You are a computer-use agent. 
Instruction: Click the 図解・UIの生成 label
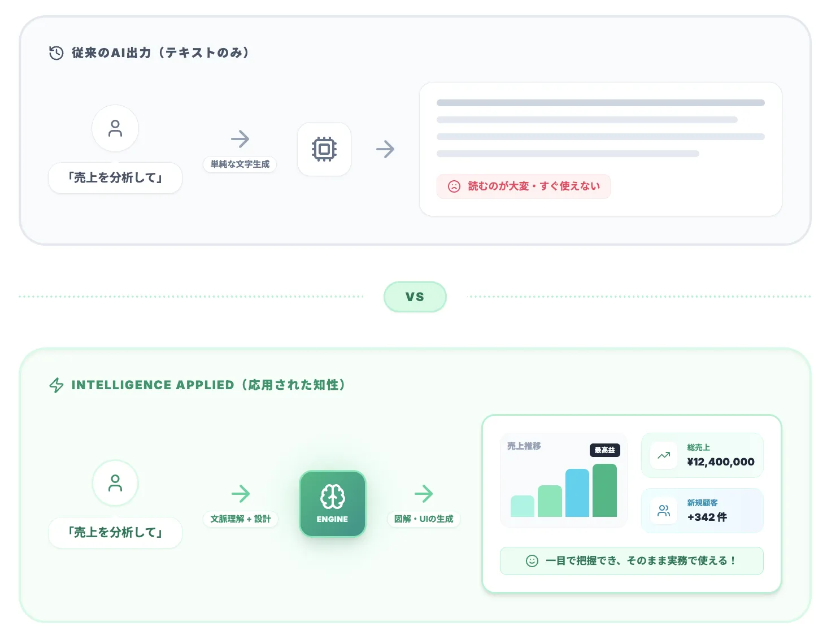pyautogui.click(x=424, y=519)
